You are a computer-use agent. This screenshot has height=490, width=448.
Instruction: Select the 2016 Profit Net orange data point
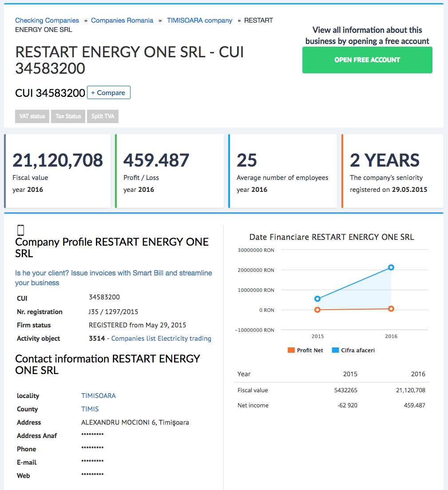[x=391, y=309]
